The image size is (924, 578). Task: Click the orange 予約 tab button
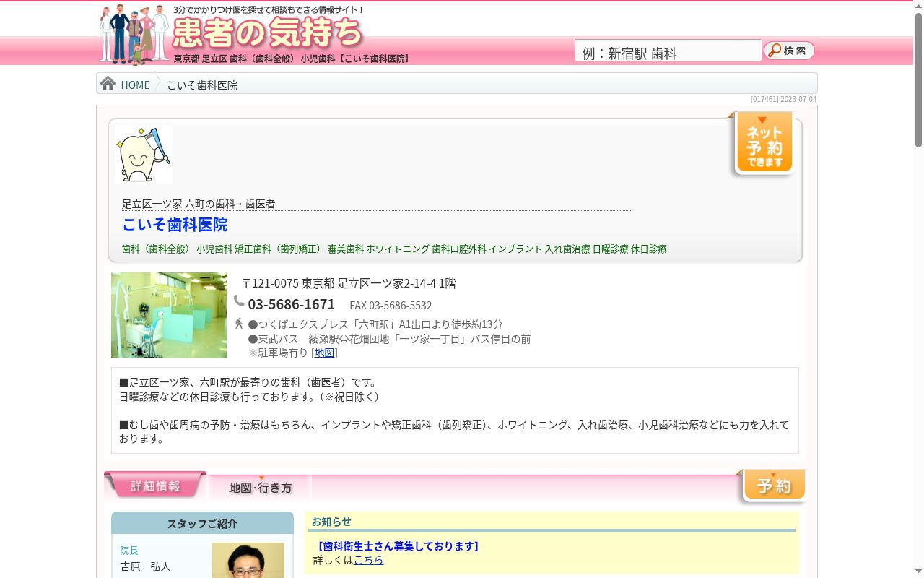pos(772,486)
